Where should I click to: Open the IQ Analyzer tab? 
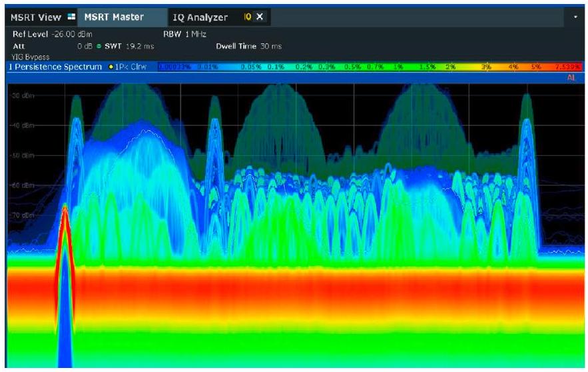point(200,17)
